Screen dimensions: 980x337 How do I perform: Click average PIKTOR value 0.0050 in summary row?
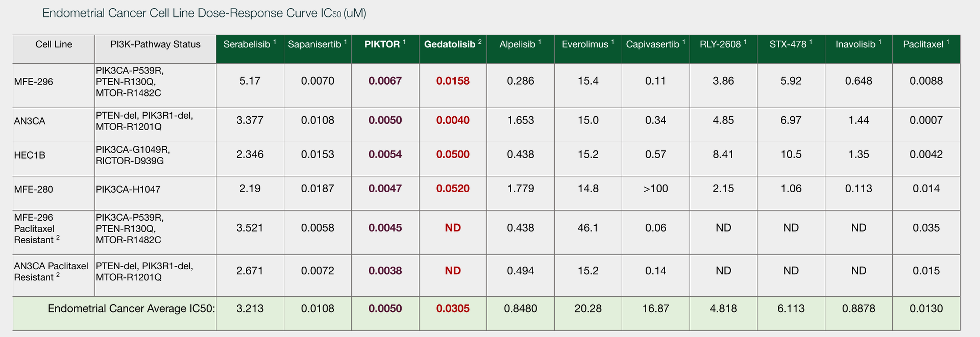click(x=385, y=308)
